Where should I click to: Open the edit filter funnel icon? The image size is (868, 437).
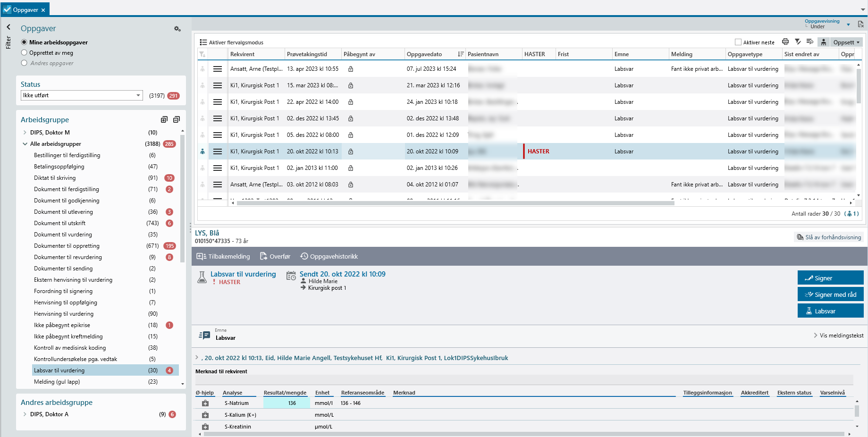coord(798,42)
